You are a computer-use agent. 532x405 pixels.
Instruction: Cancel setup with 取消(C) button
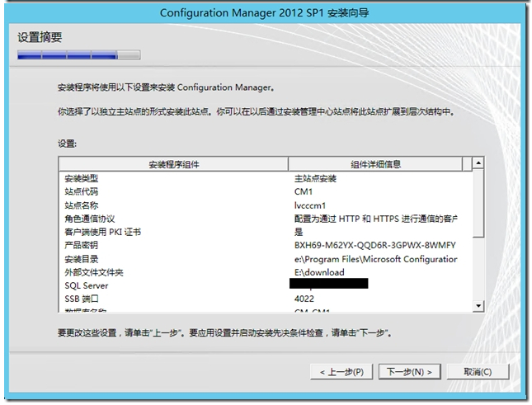click(x=478, y=372)
